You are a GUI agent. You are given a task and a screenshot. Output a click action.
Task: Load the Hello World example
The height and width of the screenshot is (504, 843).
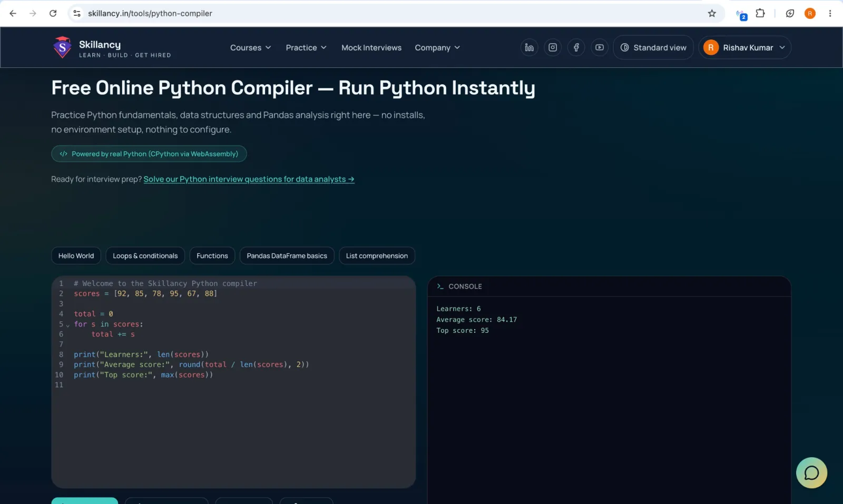click(76, 255)
